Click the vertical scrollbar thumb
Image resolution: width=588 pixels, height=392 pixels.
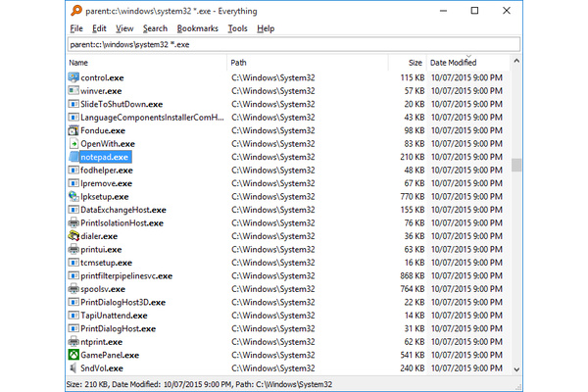[x=516, y=165]
